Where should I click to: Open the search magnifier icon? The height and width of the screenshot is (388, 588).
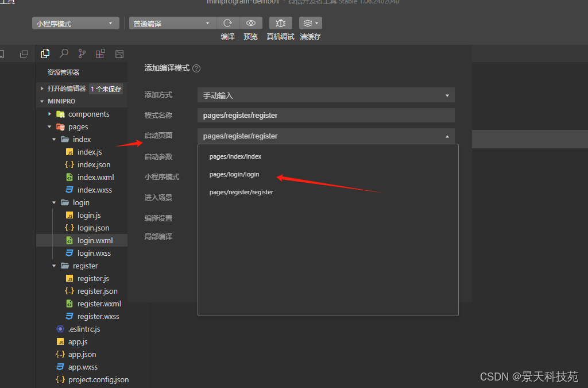(64, 53)
